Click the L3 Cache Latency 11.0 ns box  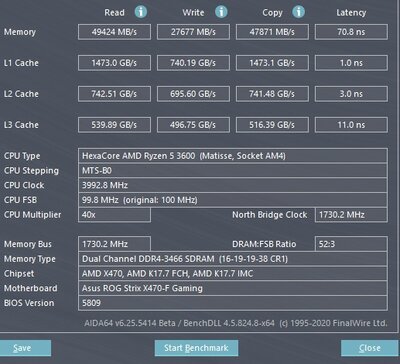click(351, 125)
